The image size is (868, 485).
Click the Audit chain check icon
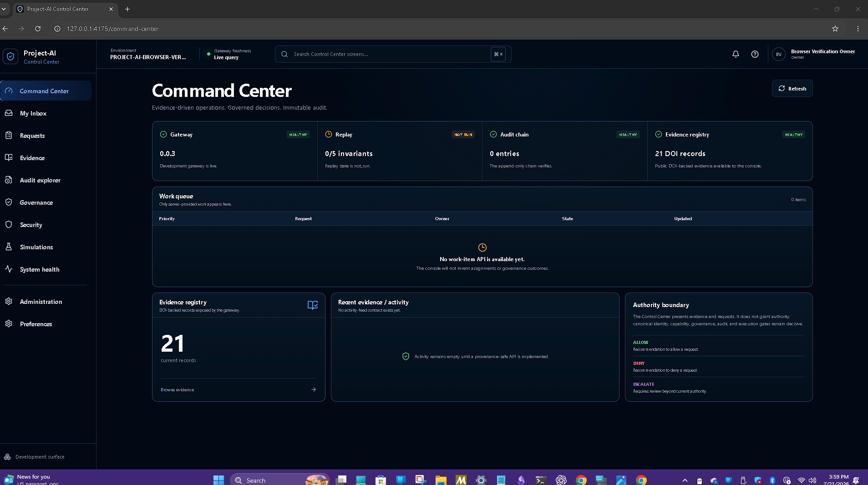[493, 134]
